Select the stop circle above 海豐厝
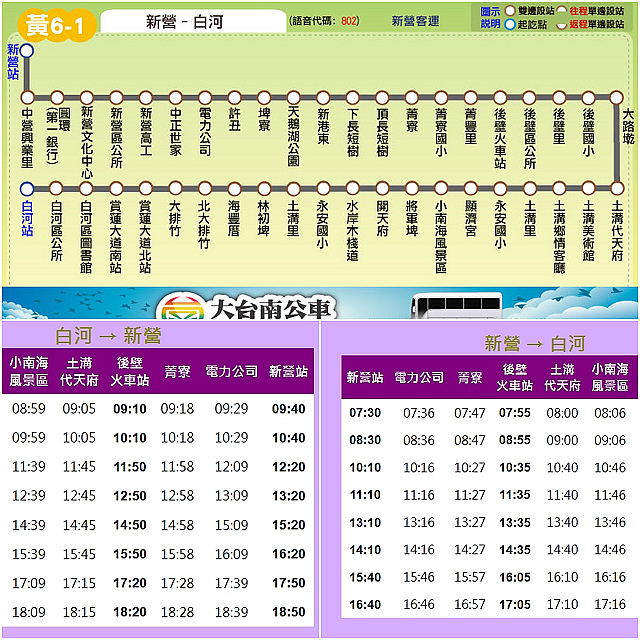Viewport: 640px width, 640px height. 234,189
